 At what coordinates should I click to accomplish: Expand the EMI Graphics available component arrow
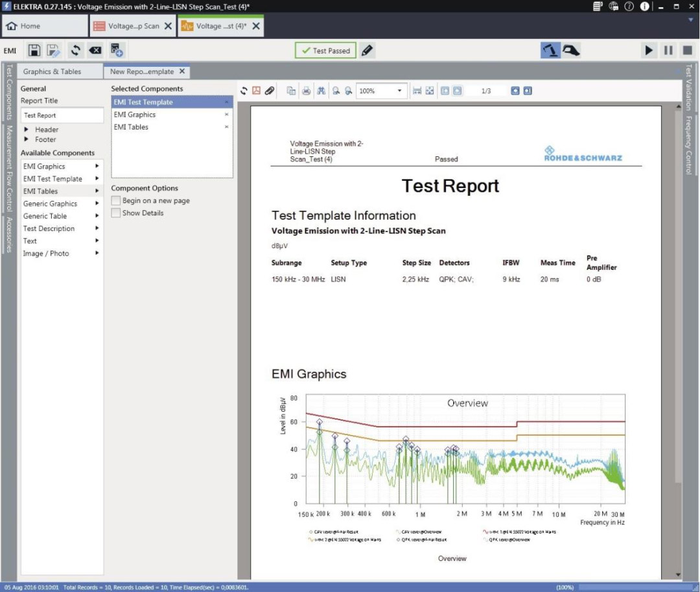[x=97, y=167]
